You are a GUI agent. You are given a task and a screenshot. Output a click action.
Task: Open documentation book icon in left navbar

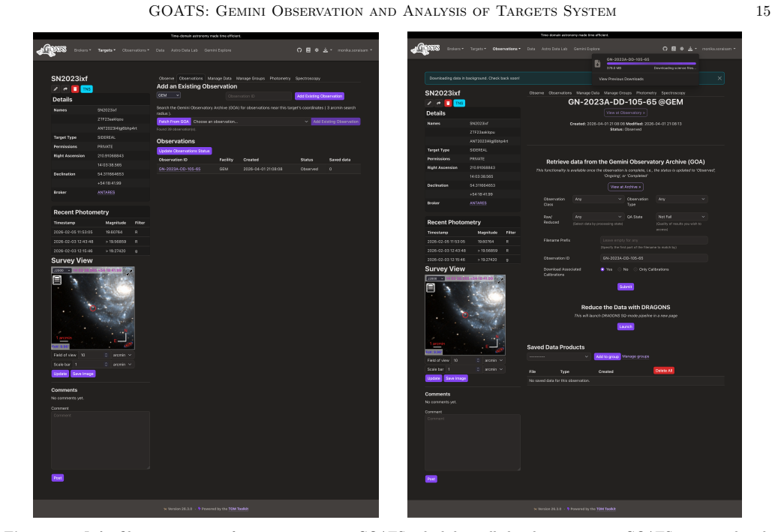(x=308, y=50)
